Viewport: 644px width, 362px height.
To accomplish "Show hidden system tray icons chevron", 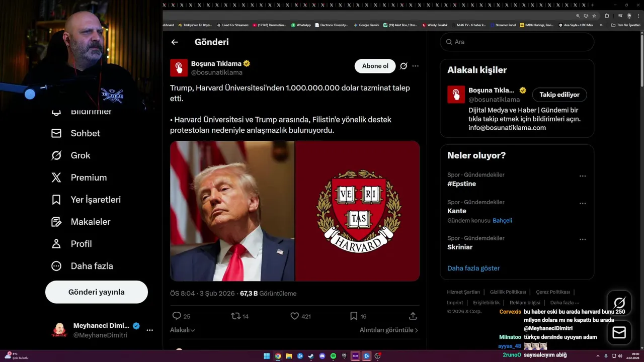I will coord(598,356).
